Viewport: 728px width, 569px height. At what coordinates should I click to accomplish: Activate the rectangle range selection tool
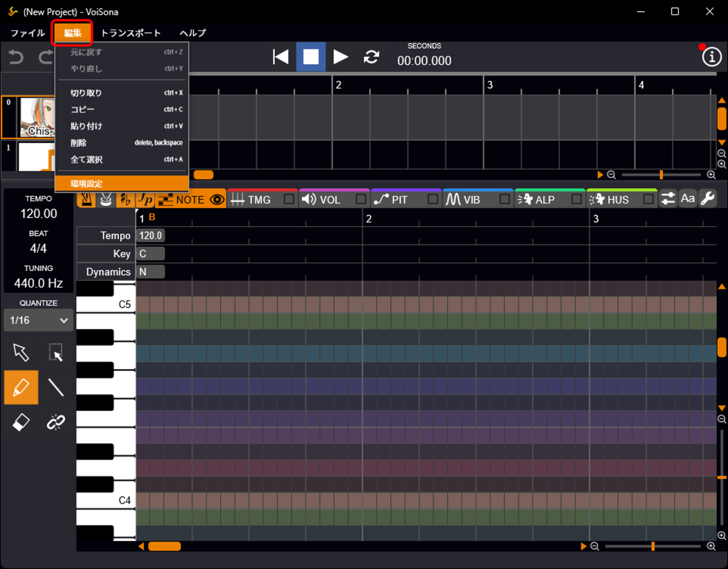pyautogui.click(x=56, y=352)
